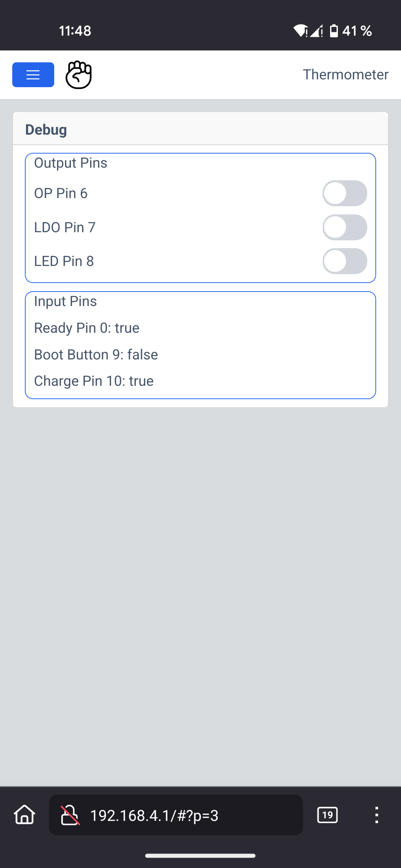The image size is (401, 868).
Task: Tap the cellular signal status icon
Action: [x=316, y=31]
